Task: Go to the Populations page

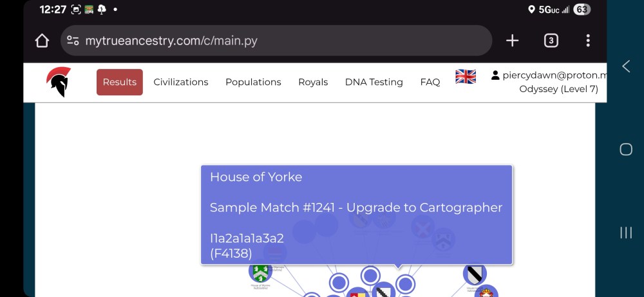Action: (x=253, y=82)
